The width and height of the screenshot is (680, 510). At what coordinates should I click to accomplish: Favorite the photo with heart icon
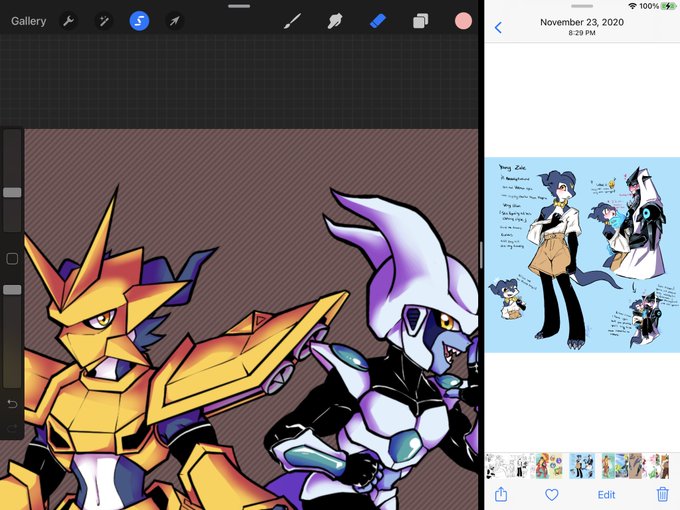552,494
